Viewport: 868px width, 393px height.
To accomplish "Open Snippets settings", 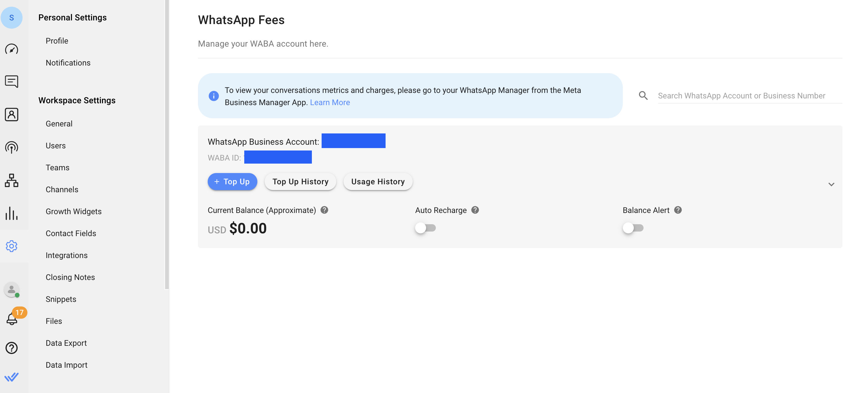I will tap(61, 299).
